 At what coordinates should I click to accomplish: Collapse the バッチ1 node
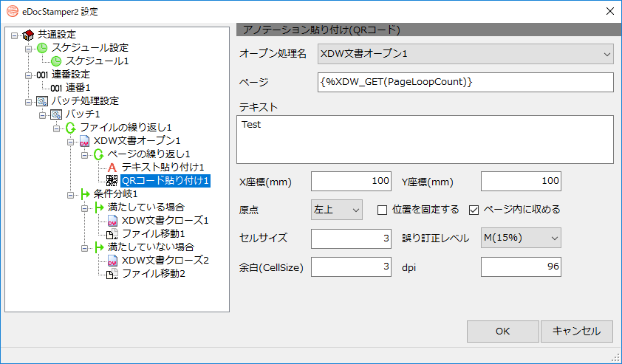(42, 115)
